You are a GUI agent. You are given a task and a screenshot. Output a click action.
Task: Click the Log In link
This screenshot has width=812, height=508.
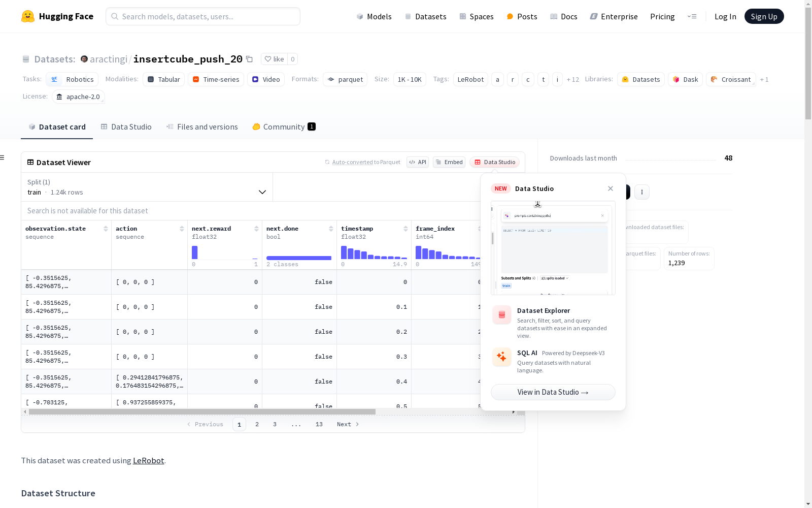pyautogui.click(x=725, y=16)
